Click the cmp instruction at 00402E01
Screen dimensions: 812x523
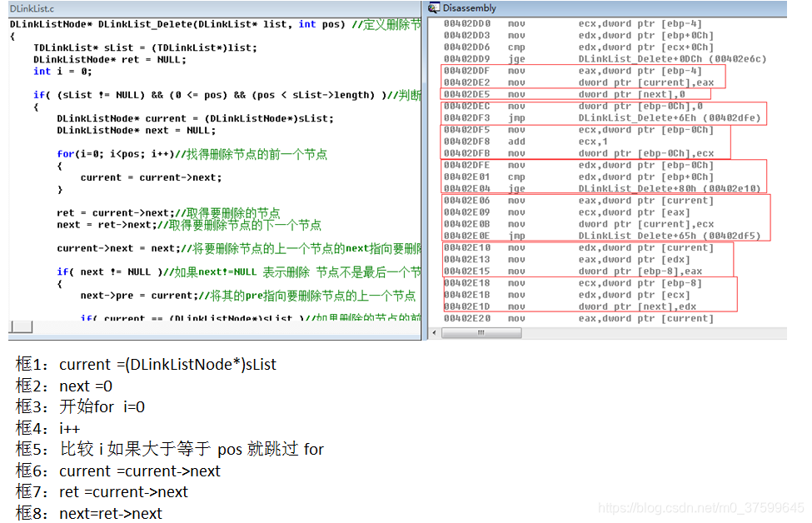coord(579,177)
